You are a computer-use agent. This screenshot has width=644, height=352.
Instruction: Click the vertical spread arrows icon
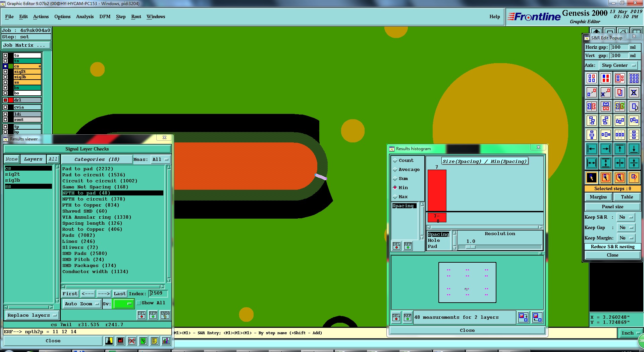tap(605, 163)
